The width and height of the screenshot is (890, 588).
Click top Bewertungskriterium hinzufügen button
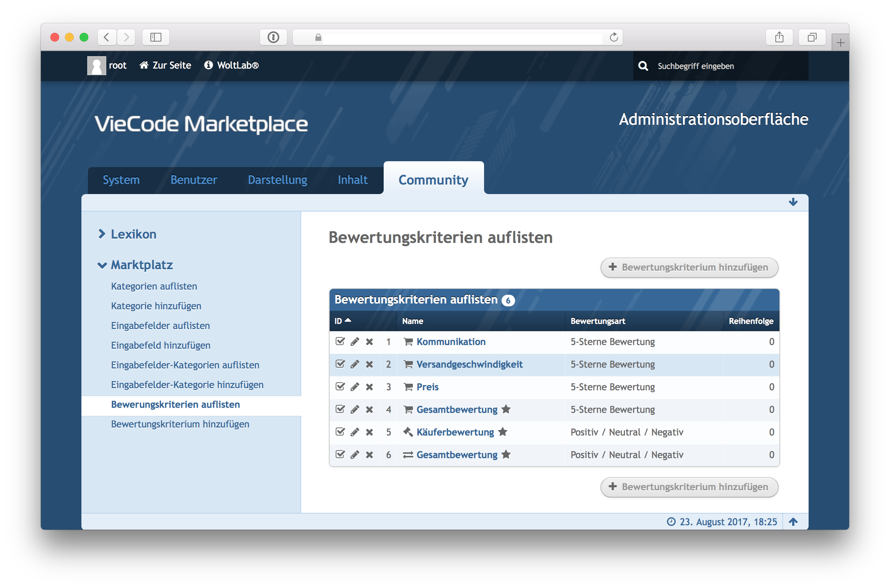(689, 267)
